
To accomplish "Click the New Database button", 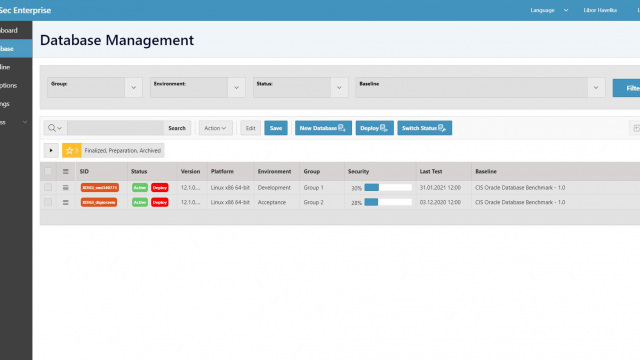I will 323,128.
